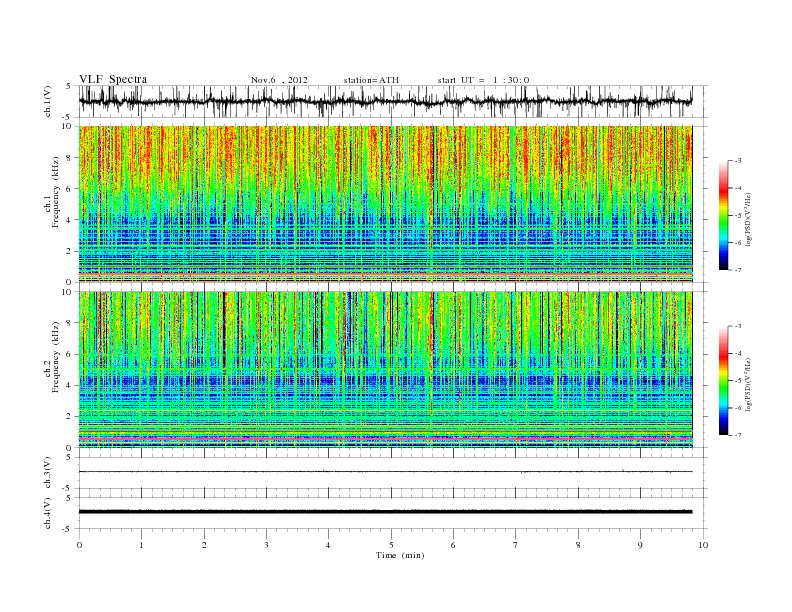Viewport: 792px width, 612px height.
Task: Click the 2 kHz tick on ch.2 frequency axis
Action: [x=69, y=417]
